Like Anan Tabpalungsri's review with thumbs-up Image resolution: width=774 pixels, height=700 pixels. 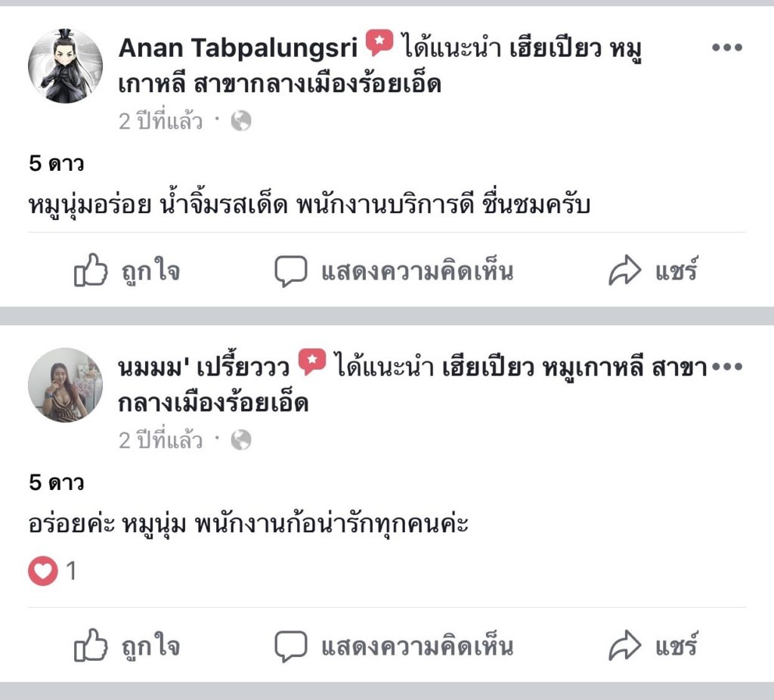tap(91, 271)
